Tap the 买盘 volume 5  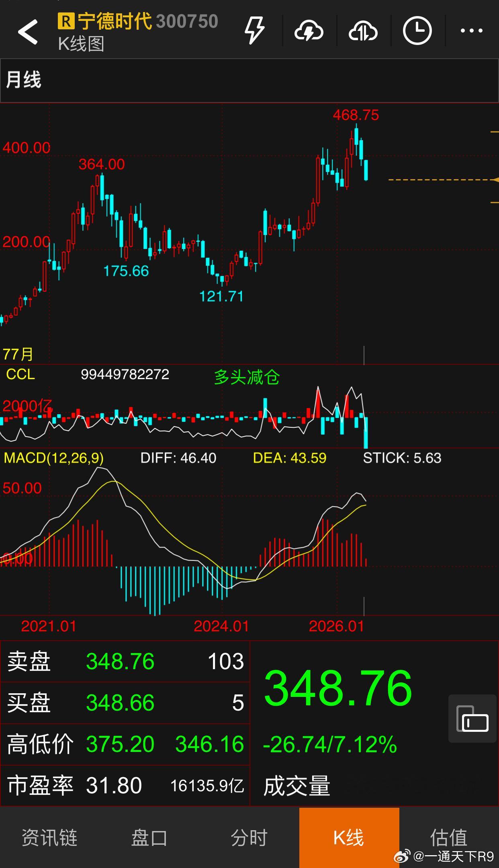[238, 703]
